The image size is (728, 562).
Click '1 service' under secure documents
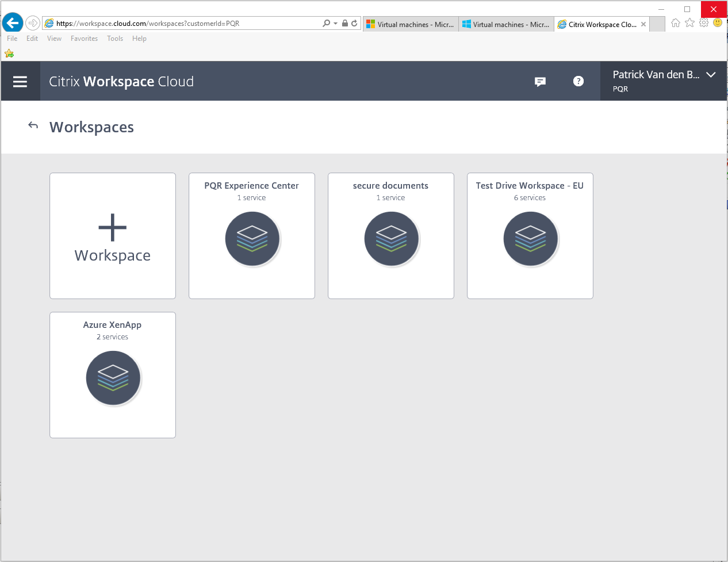(391, 198)
